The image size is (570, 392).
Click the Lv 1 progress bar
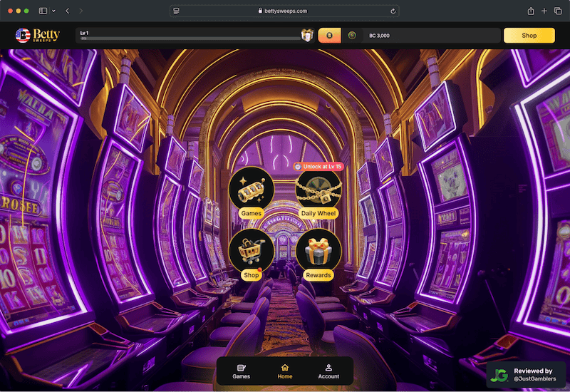coord(190,38)
